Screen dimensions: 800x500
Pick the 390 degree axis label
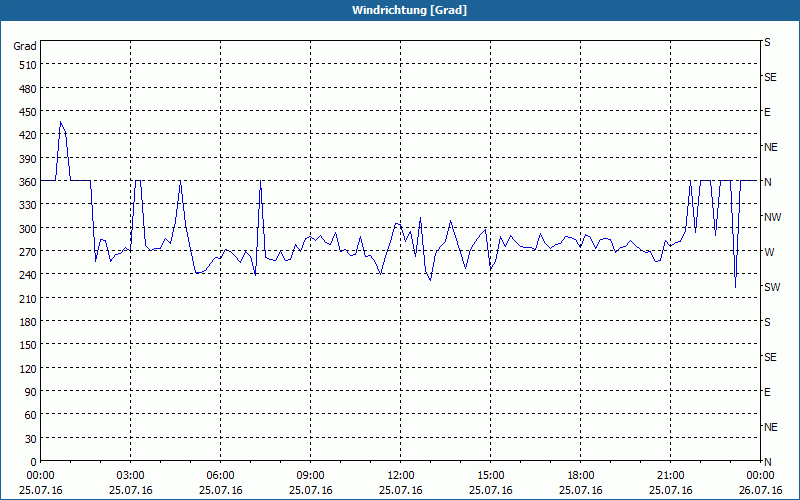point(29,159)
